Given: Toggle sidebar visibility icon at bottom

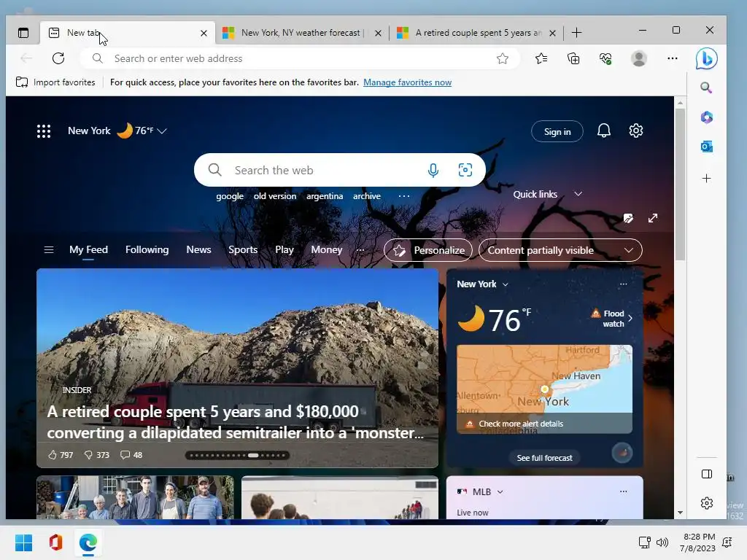Looking at the screenshot, I should coord(707,474).
